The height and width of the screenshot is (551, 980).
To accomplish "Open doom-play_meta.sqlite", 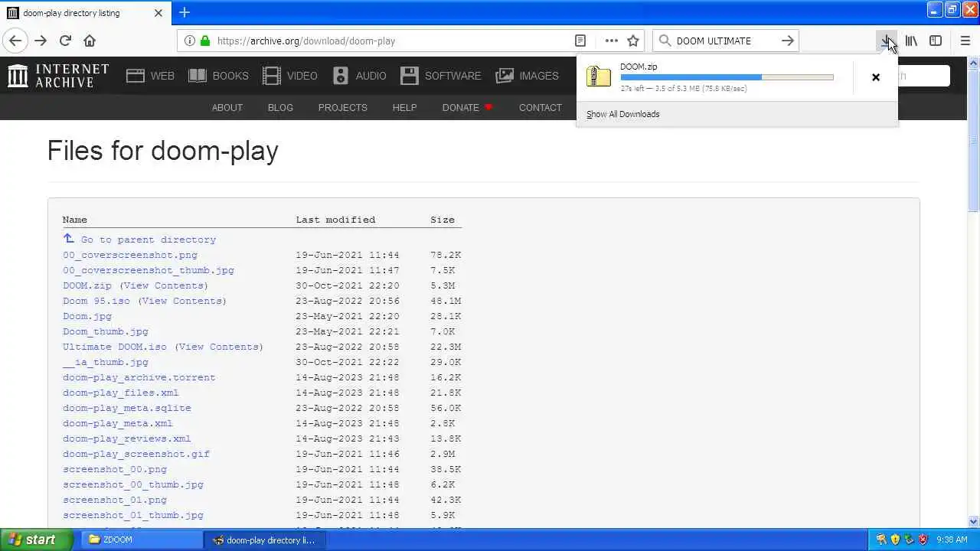I will pos(127,408).
